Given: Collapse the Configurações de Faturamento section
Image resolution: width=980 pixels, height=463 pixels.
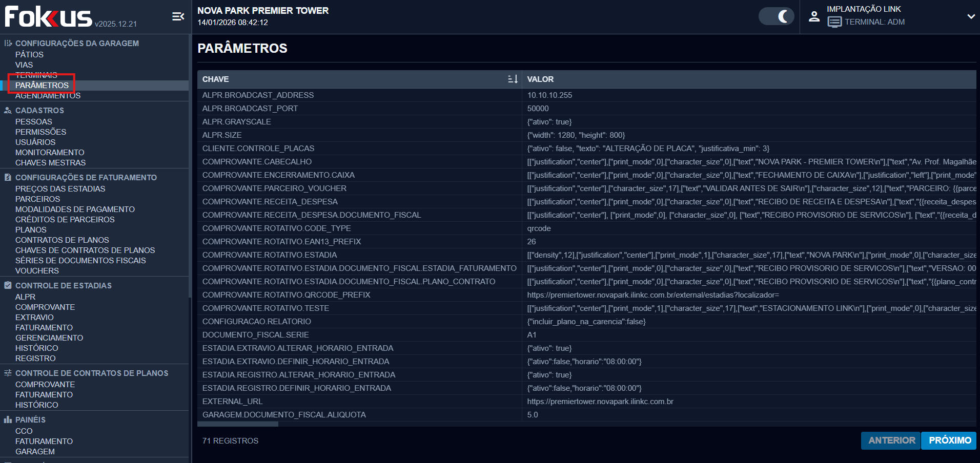Looking at the screenshot, I should [x=86, y=178].
